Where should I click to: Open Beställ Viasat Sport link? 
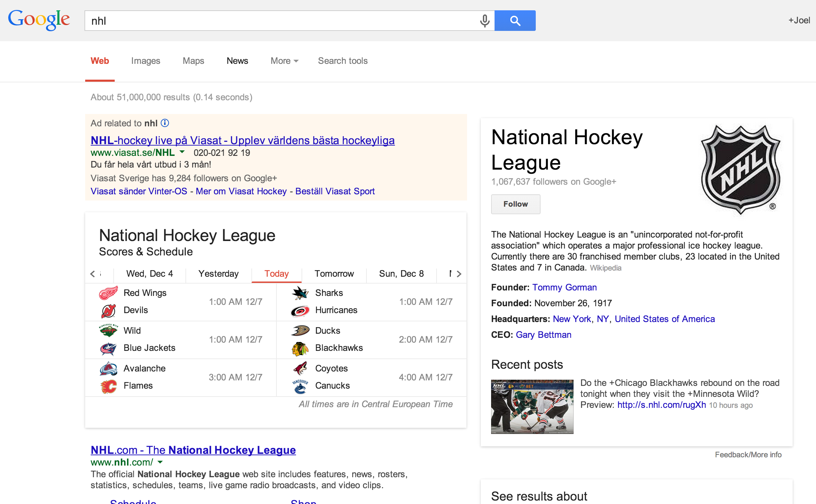[x=335, y=191]
